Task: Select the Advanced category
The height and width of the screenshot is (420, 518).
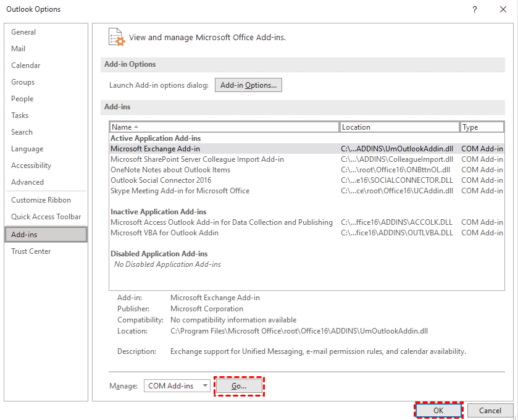Action: click(x=27, y=182)
